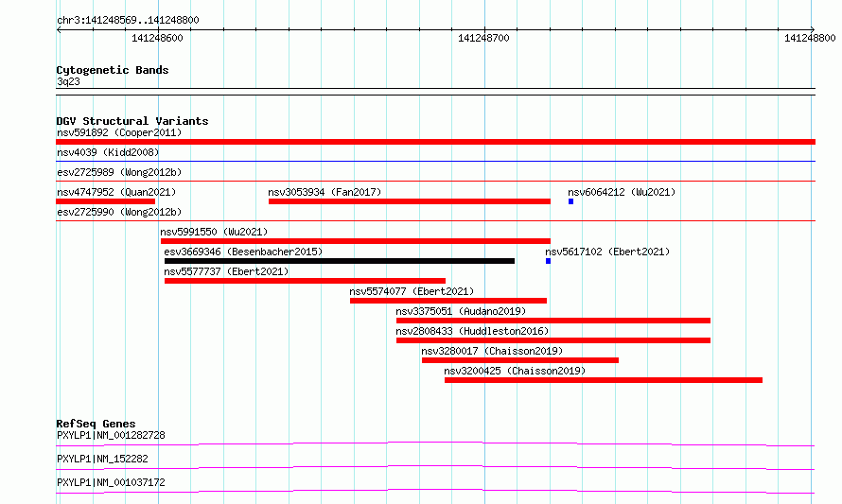Select the small blue nsv5617102 (Ebert2021) marker
Screen dimensions: 842x504
pos(549,261)
